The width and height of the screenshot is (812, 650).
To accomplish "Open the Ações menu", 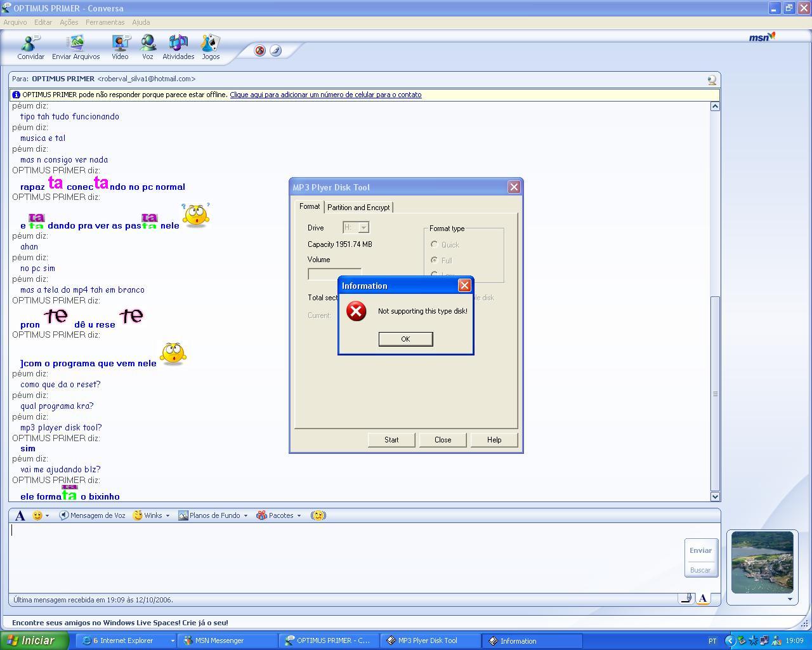I will 69,22.
